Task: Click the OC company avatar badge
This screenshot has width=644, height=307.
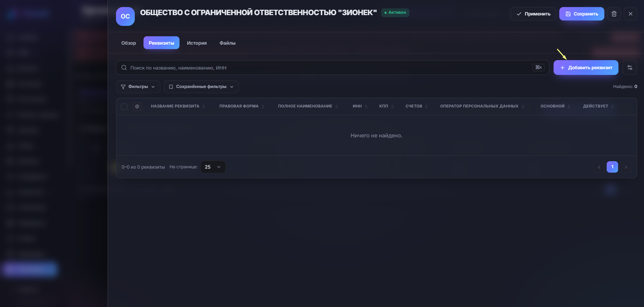Action: 125,16
